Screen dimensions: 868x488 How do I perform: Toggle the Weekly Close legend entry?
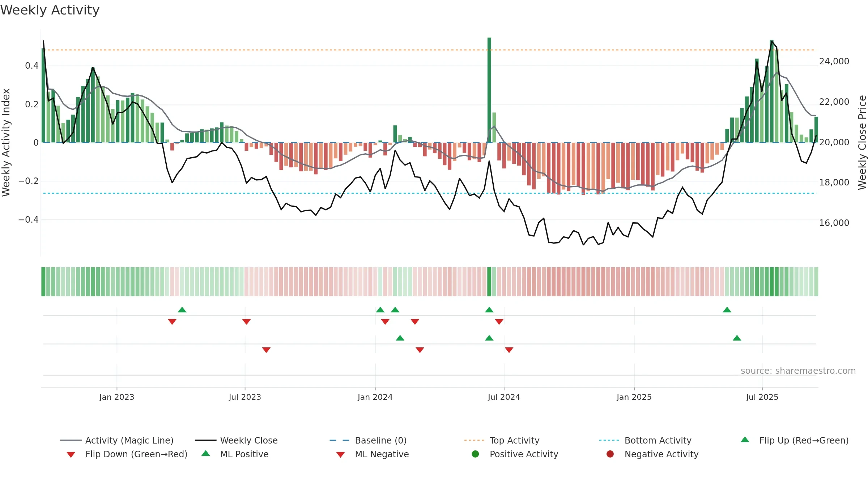[236, 440]
